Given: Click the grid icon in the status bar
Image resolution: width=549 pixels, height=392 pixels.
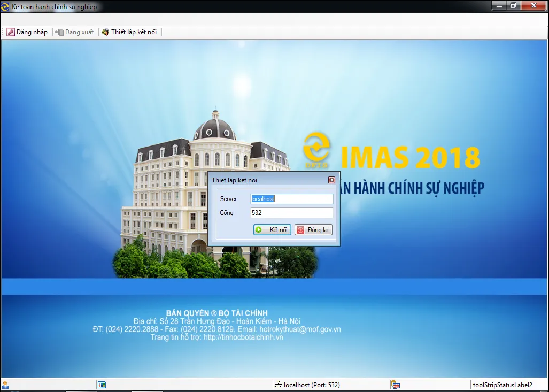Looking at the screenshot, I should click(101, 384).
